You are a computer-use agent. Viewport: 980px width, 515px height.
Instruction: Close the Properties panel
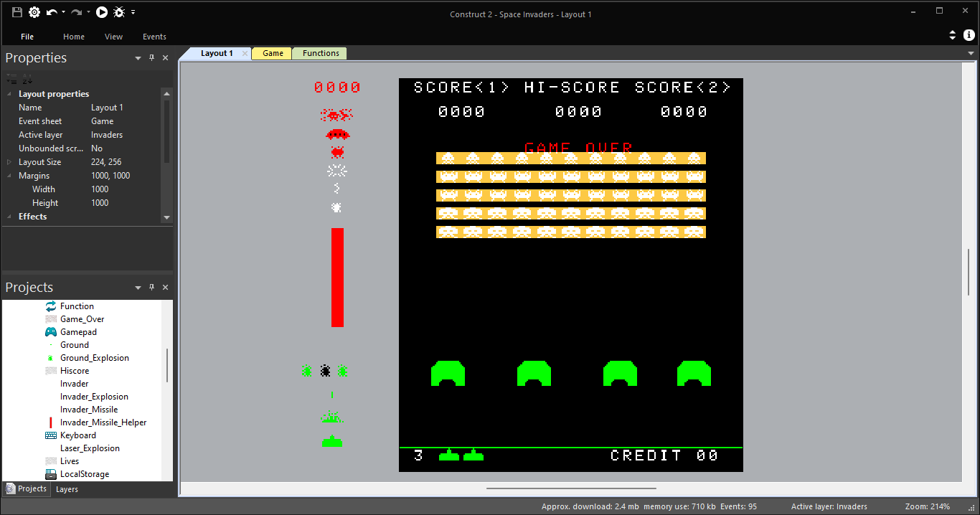point(165,58)
